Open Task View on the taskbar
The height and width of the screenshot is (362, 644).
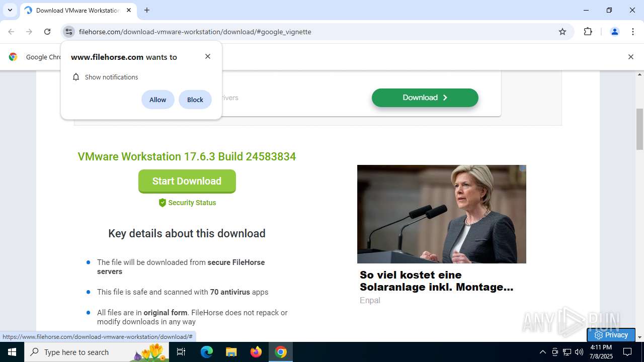pos(181,352)
